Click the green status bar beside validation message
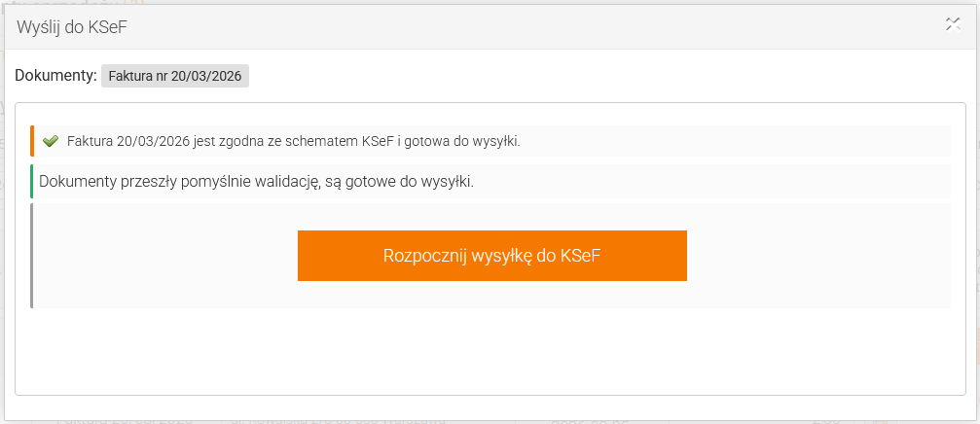The width and height of the screenshot is (980, 424). 32,182
